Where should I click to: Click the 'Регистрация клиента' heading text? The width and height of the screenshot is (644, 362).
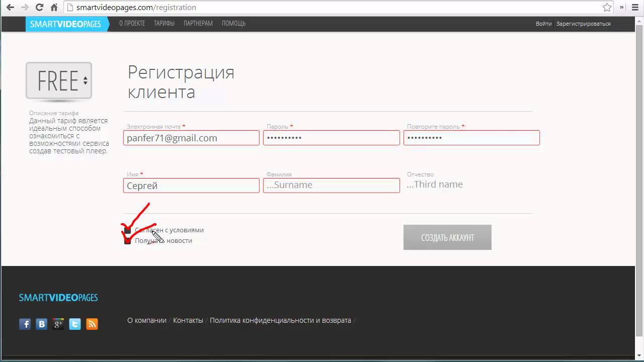coord(181,82)
